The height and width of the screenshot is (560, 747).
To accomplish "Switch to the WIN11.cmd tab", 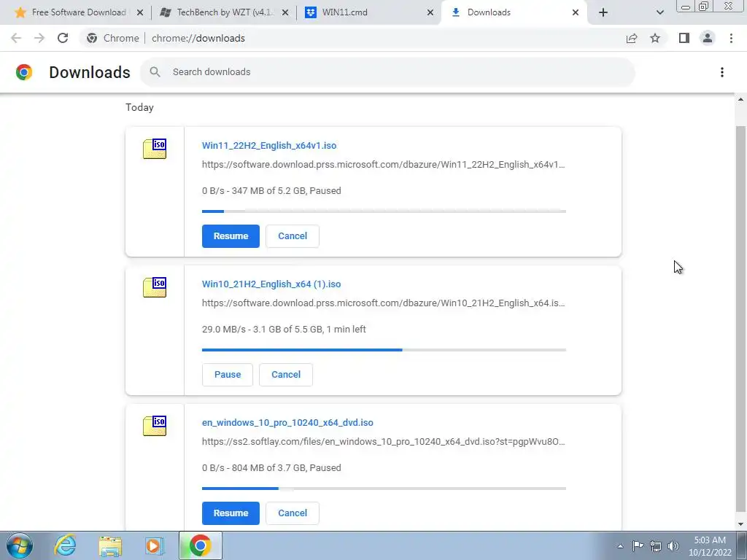I will pos(369,12).
